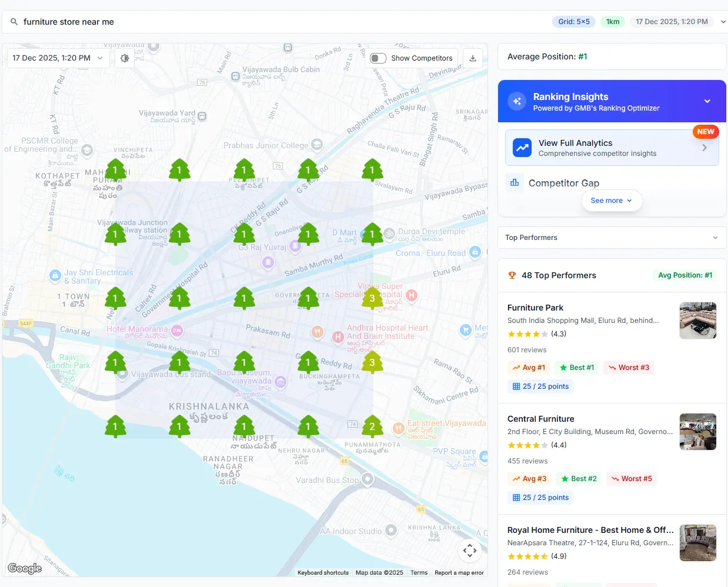728x587 pixels.
Task: Click the Report a map error link
Action: 459,572
